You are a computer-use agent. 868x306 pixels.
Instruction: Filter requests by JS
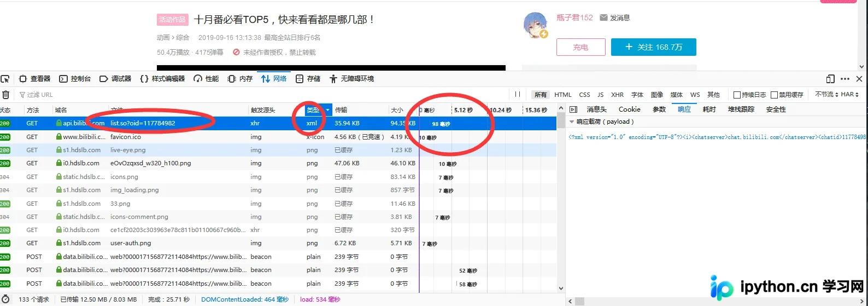(601, 95)
